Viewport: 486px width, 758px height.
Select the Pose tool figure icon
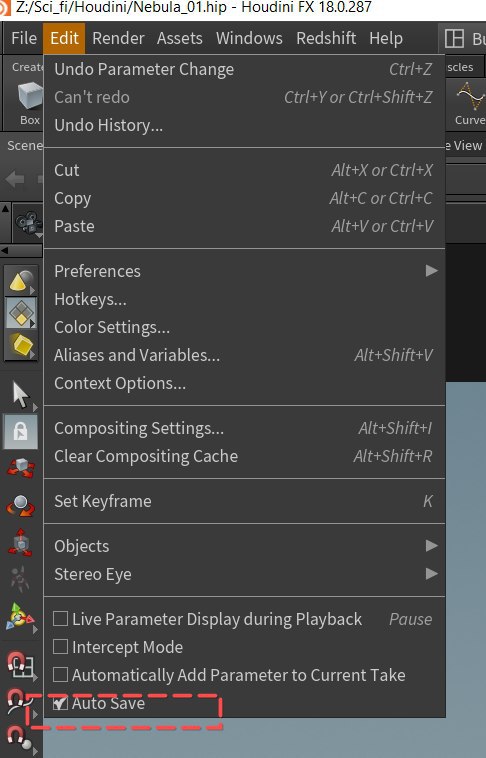[19, 579]
